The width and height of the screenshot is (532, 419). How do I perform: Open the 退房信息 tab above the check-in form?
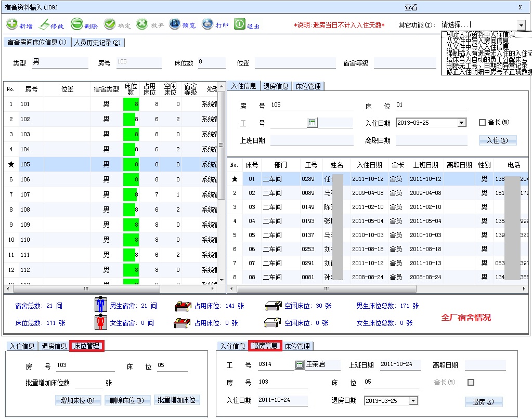pos(276,86)
